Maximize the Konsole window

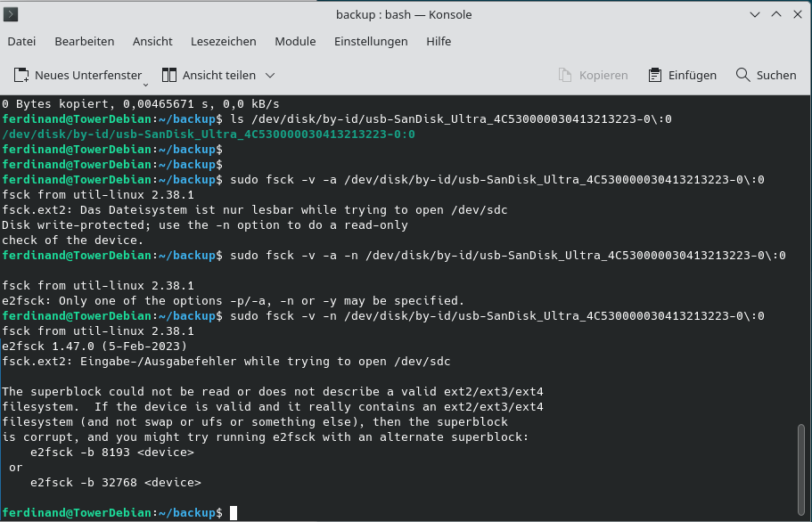[x=776, y=14]
